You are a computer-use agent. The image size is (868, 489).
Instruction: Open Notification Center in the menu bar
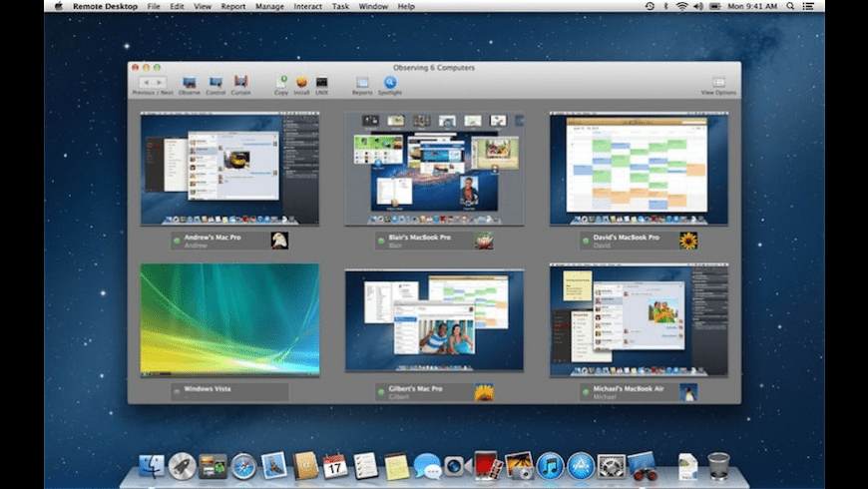click(809, 6)
